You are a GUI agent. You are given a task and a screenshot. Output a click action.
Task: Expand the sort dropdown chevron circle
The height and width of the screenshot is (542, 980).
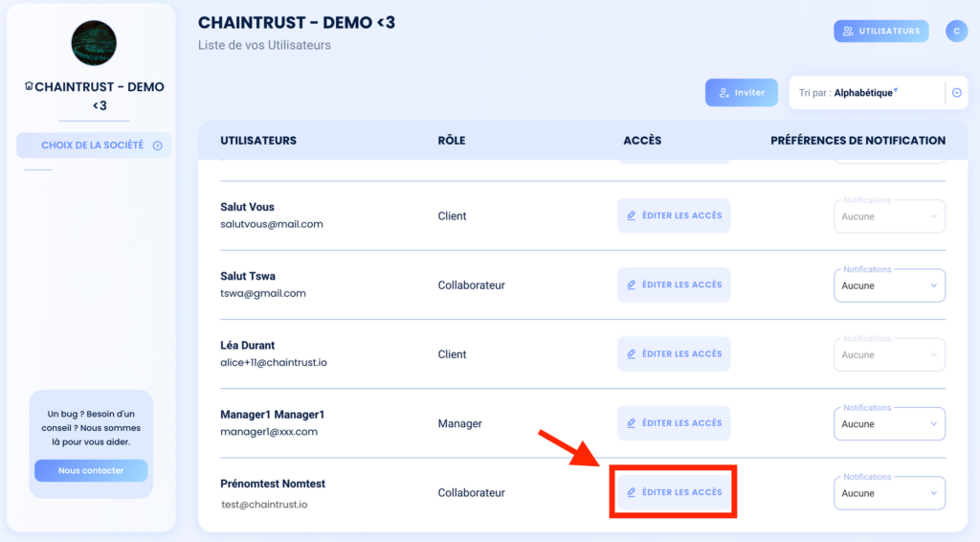click(x=957, y=93)
